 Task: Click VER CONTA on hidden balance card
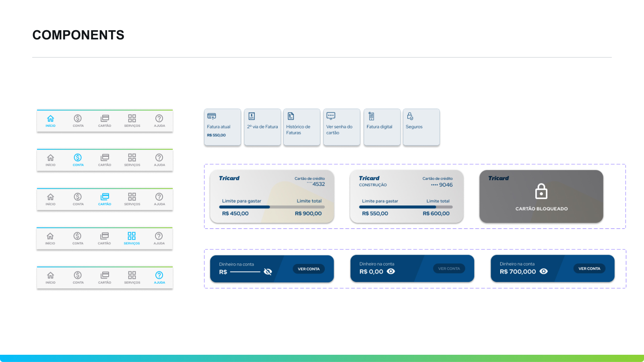click(309, 269)
